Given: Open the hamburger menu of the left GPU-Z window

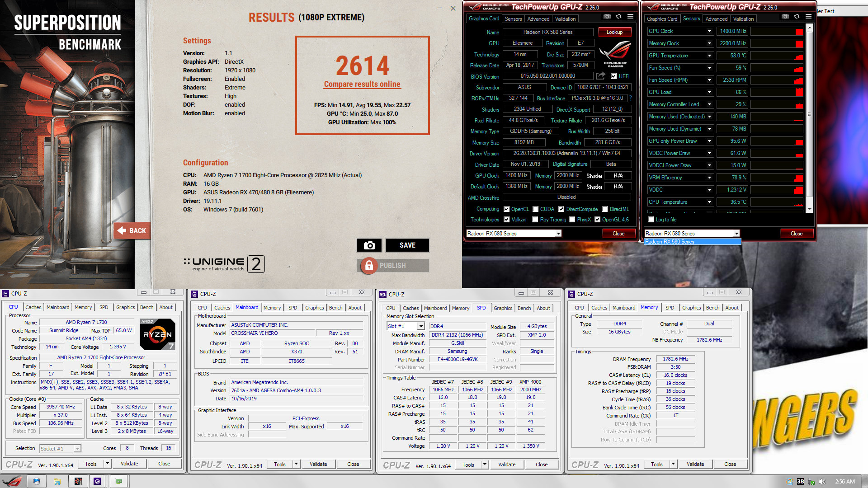Looking at the screenshot, I should pos(630,17).
